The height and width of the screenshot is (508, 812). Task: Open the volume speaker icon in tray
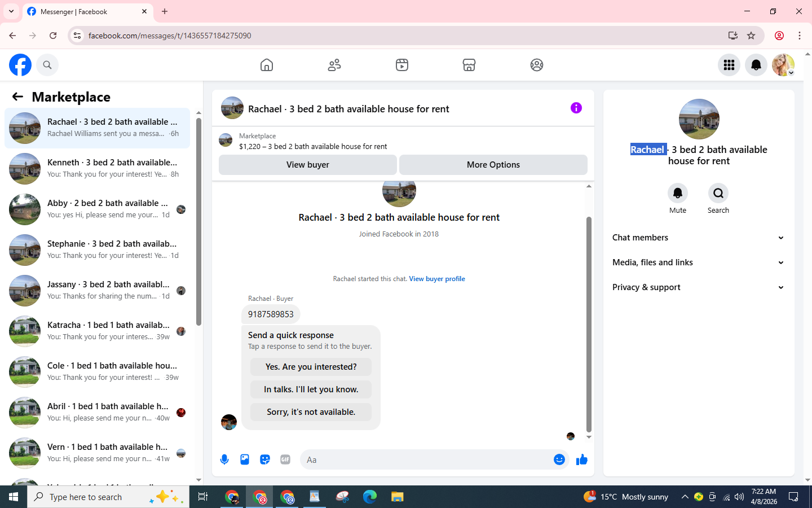tap(739, 497)
